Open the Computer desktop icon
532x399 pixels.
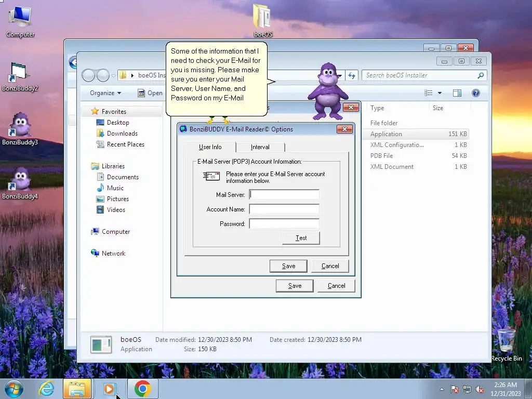20,21
